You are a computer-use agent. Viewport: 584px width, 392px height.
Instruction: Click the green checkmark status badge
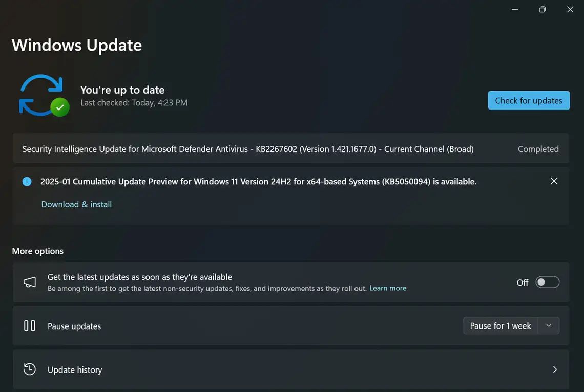pos(59,107)
